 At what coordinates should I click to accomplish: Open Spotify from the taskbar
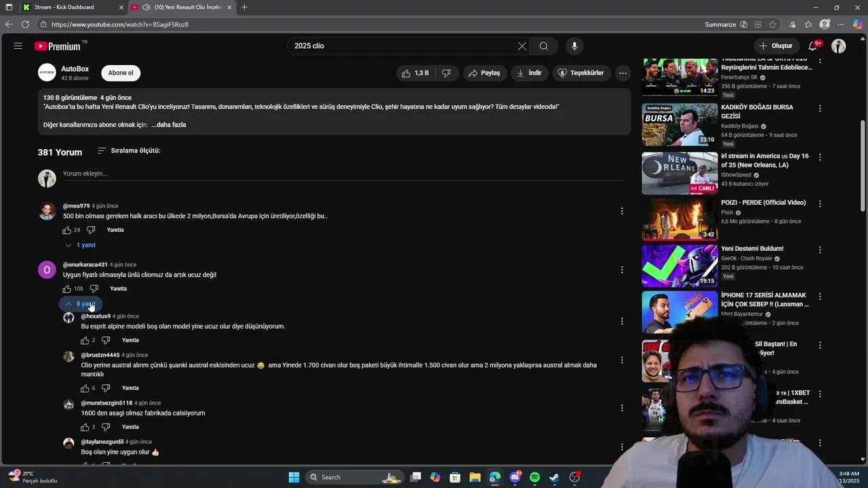point(534,477)
